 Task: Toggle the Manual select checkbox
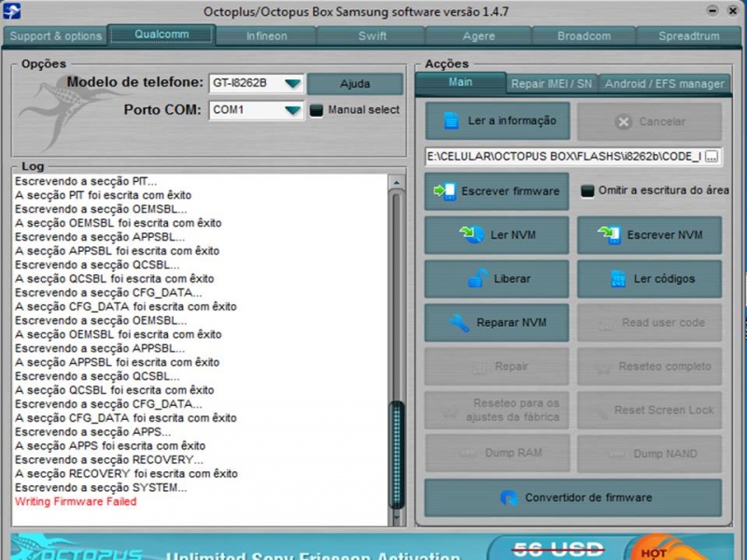point(317,110)
